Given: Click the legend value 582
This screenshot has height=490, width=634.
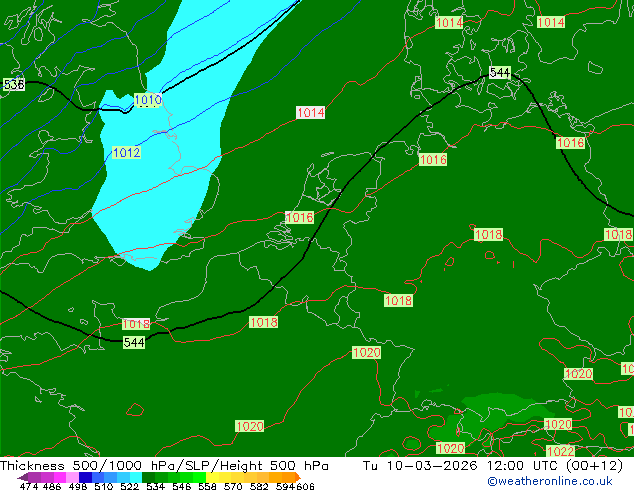Looking at the screenshot, I should 259,486.
